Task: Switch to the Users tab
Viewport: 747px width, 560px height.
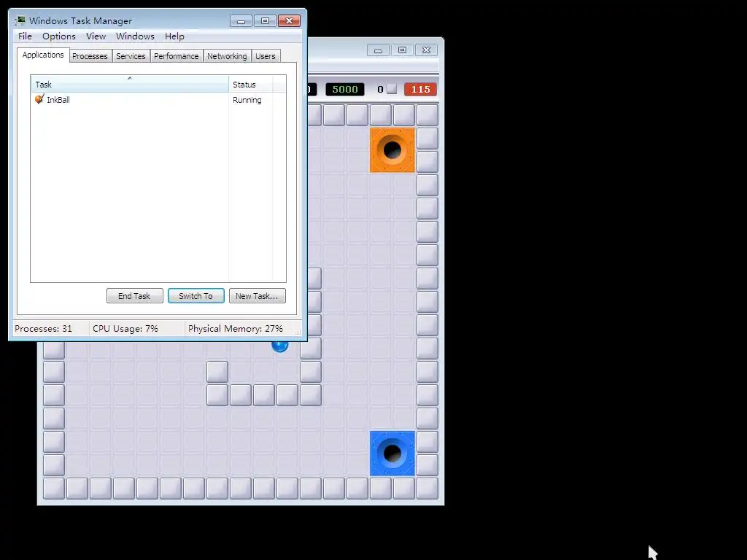Action: [265, 56]
